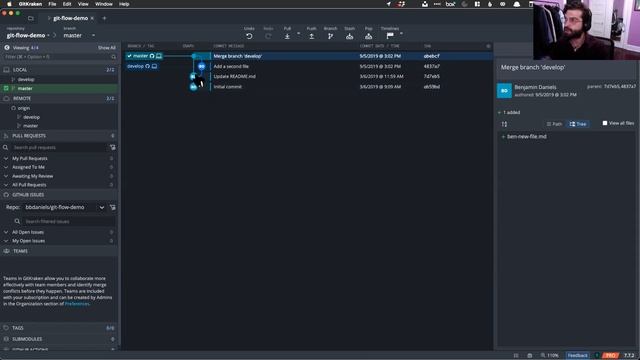640x360 pixels.
Task: Collapse the LOCAL section header
Action: pos(60,70)
